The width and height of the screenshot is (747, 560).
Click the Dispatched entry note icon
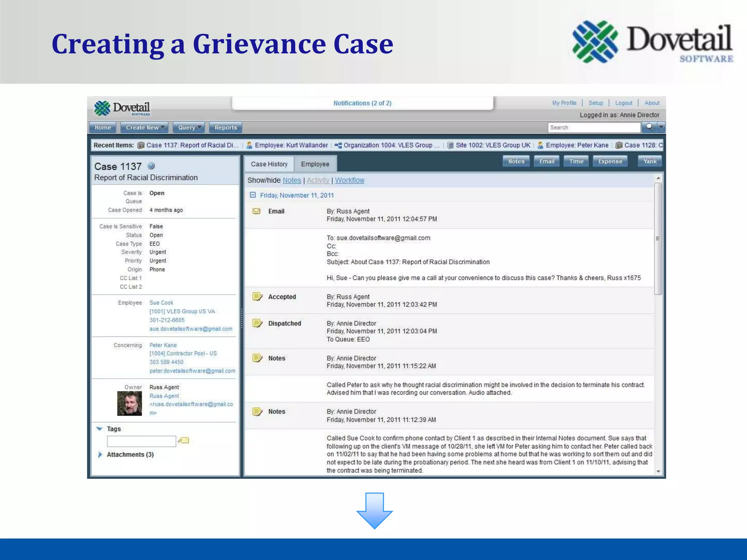click(258, 323)
